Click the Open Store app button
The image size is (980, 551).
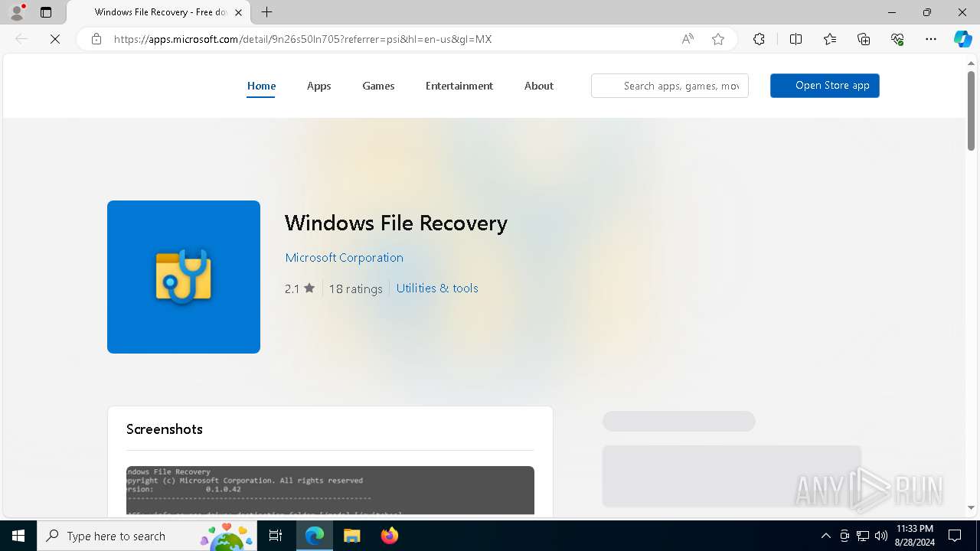pos(825,86)
